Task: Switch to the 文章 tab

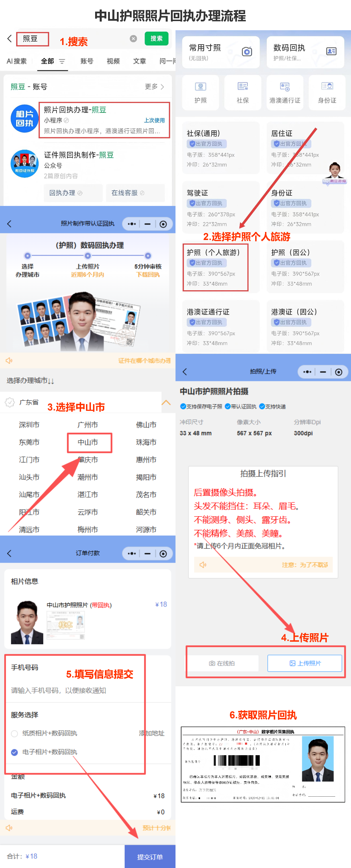Action: point(139,61)
